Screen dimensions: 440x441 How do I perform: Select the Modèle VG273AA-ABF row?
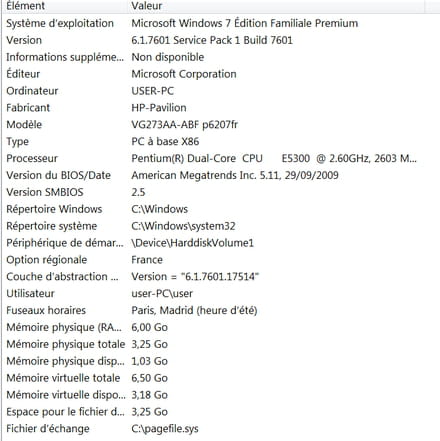[221, 125]
